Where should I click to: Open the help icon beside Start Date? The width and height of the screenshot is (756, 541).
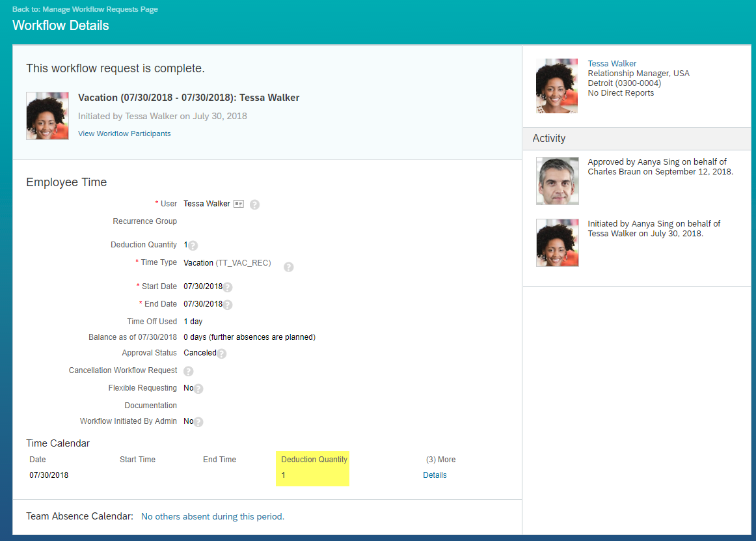228,287
